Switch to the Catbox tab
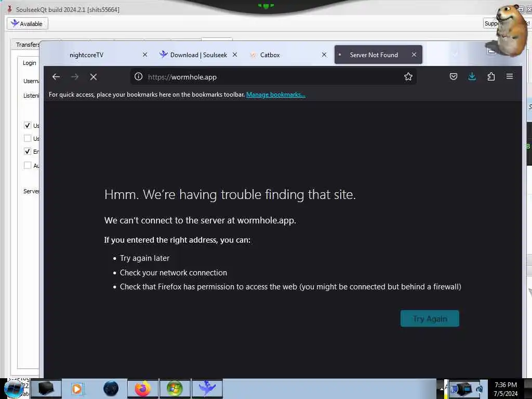532x399 pixels. pyautogui.click(x=270, y=55)
